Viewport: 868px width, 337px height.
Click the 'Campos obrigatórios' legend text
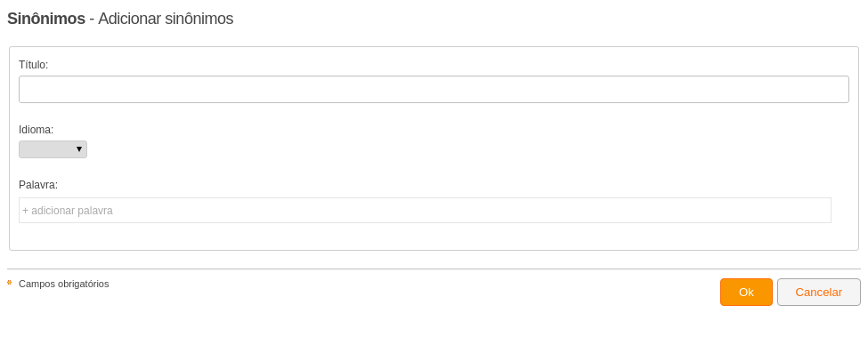[64, 284]
